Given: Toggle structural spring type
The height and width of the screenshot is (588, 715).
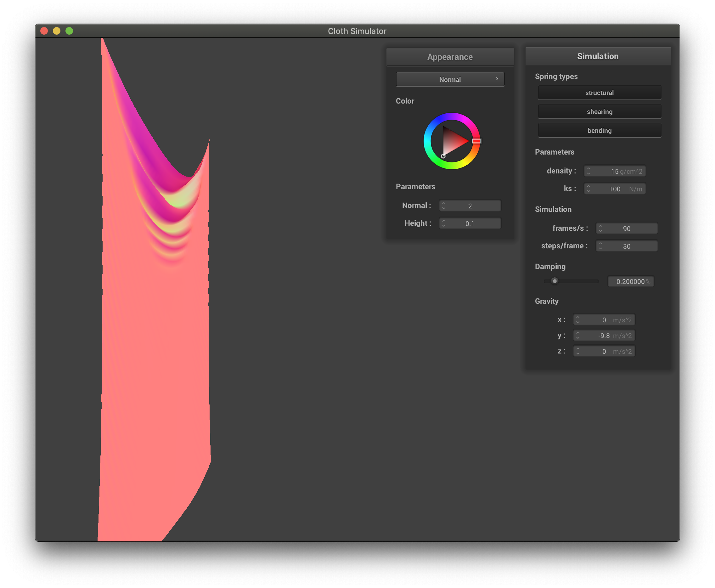Looking at the screenshot, I should pos(599,93).
